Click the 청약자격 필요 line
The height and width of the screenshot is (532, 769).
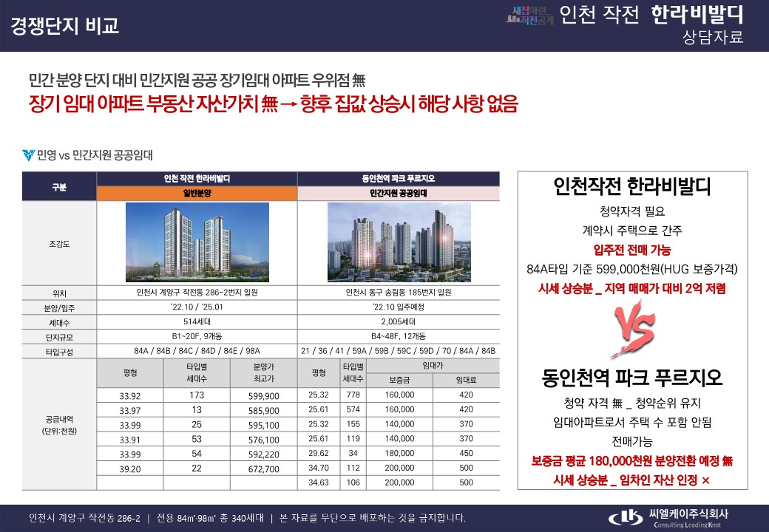pos(632,211)
